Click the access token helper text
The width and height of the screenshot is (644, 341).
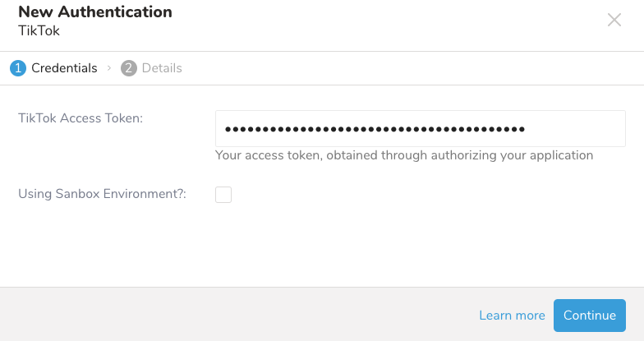pos(404,154)
